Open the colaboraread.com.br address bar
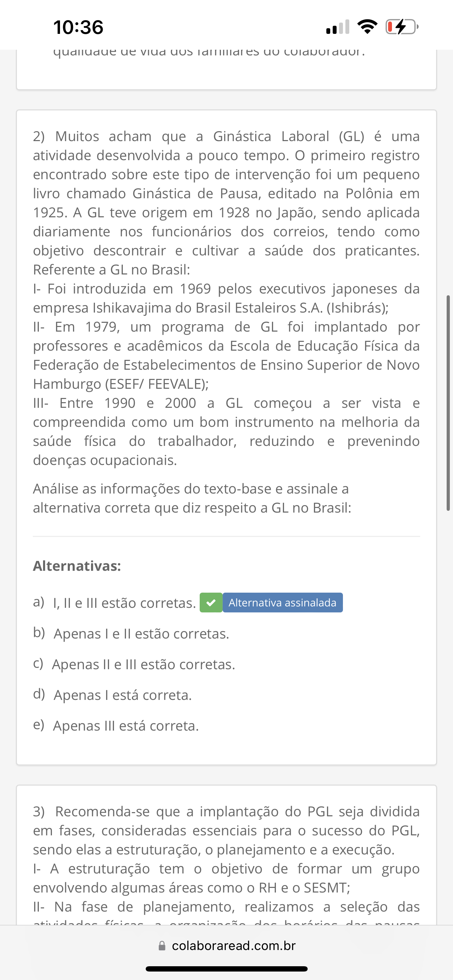This screenshot has height=980, width=453. pos(233,946)
